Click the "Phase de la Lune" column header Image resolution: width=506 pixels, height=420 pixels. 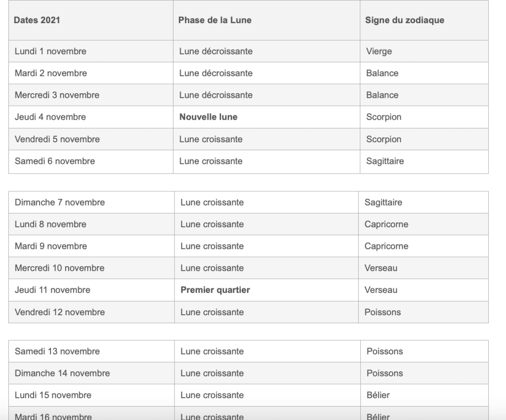coord(215,20)
